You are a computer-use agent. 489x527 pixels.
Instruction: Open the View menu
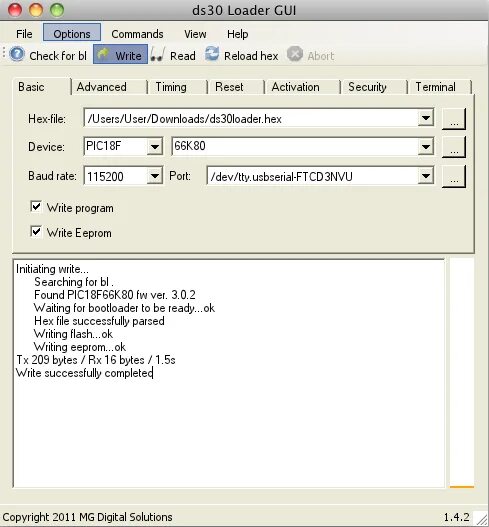[195, 34]
